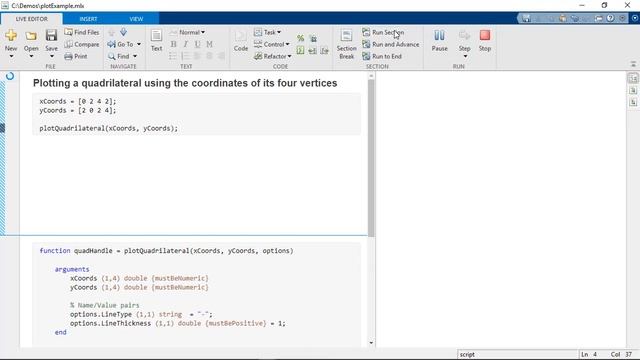Viewport: 640px width, 360px height.
Task: Align text center
Action: (x=209, y=56)
